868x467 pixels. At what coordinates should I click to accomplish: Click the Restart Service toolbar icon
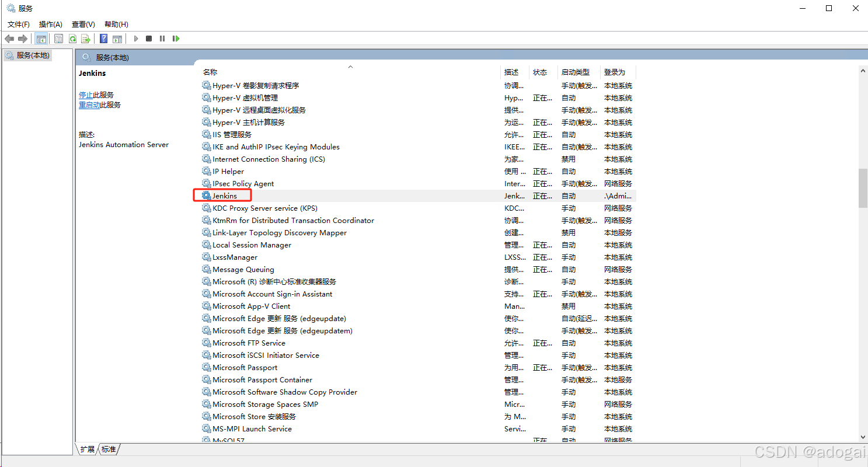176,39
